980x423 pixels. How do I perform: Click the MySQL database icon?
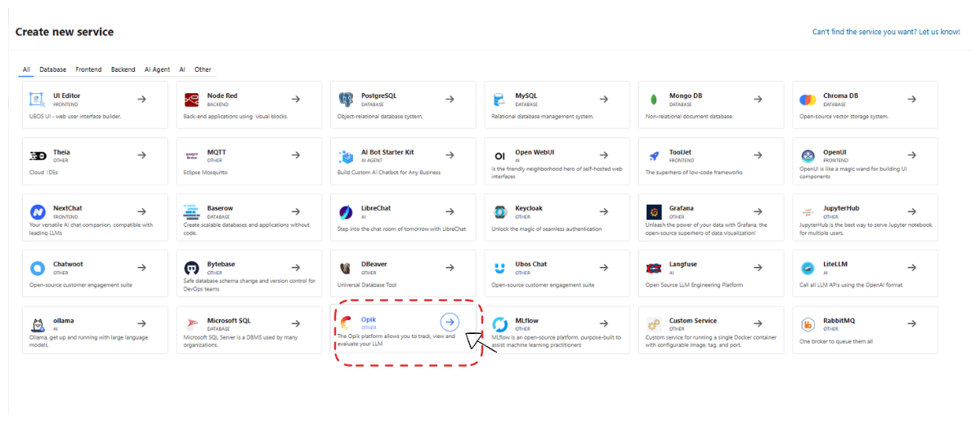click(499, 100)
